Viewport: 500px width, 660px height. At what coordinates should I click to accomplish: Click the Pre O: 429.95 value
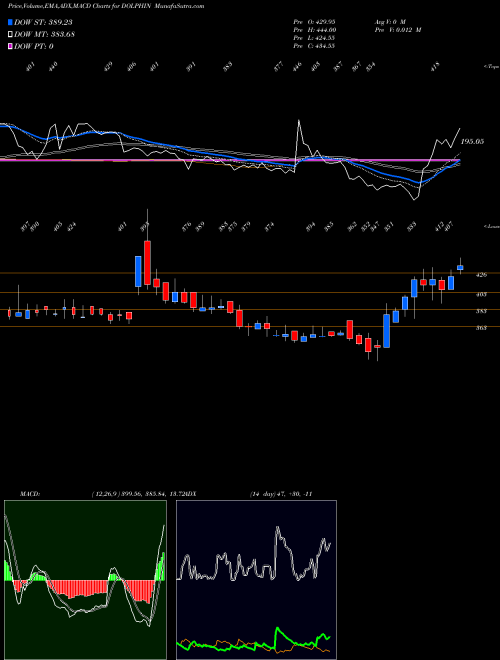314,21
